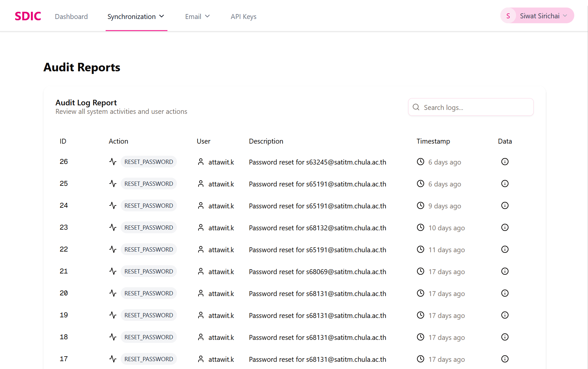The height and width of the screenshot is (369, 588).
Task: Open data info icon for log 20
Action: coord(505,293)
